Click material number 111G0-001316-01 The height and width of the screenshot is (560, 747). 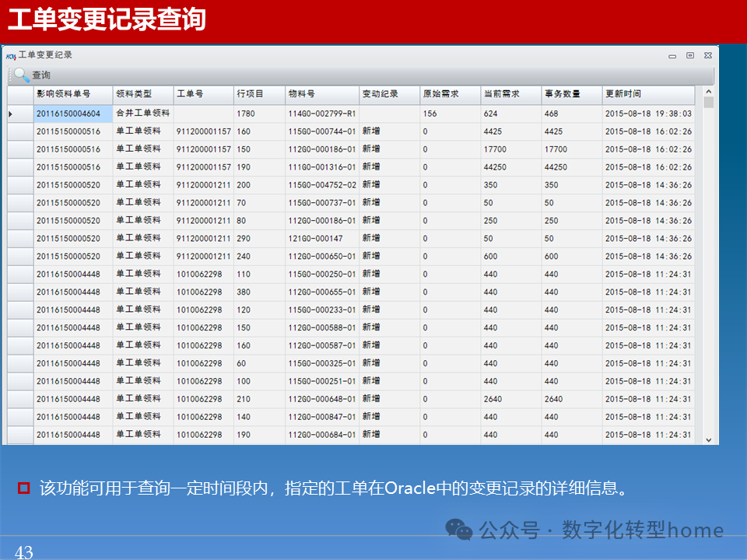coord(321,167)
